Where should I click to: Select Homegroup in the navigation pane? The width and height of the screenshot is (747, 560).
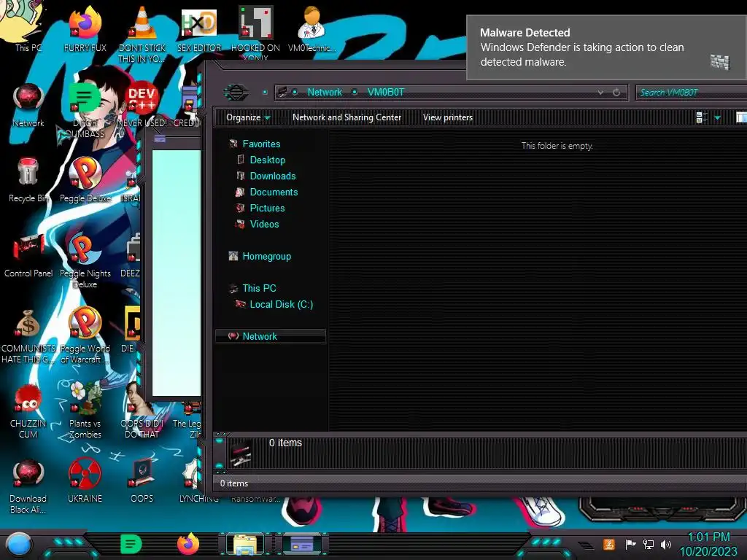267,256
